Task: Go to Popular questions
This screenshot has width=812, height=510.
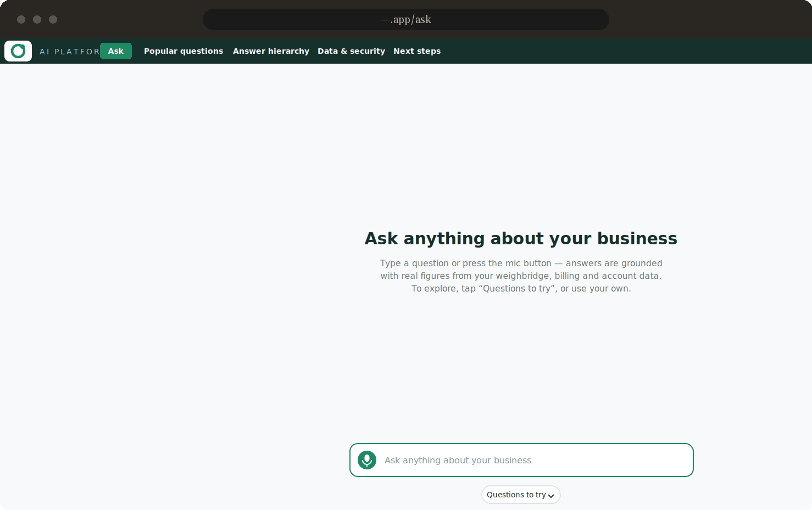Action: tap(183, 51)
